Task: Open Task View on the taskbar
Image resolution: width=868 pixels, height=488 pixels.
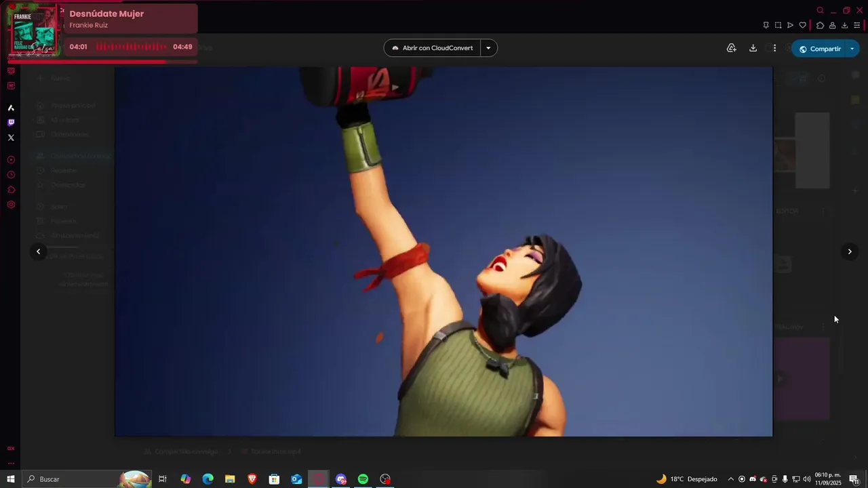Action: coord(163,479)
